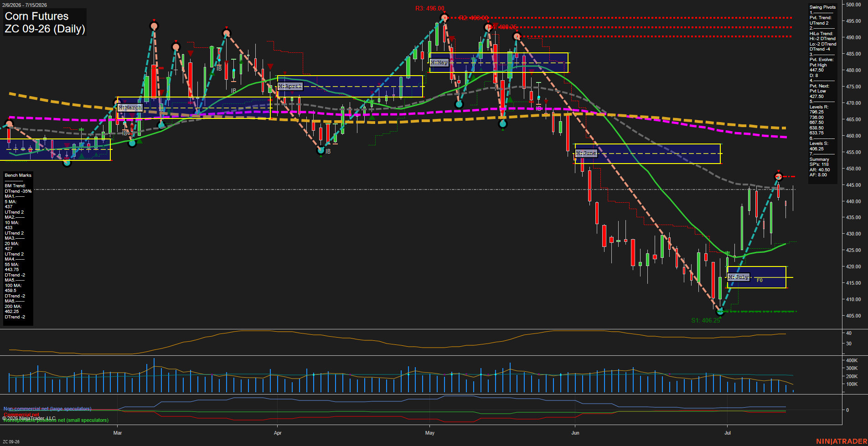Click the '10 MA:' benchmark entry
The width and height of the screenshot is (868, 446).
[x=12, y=223]
